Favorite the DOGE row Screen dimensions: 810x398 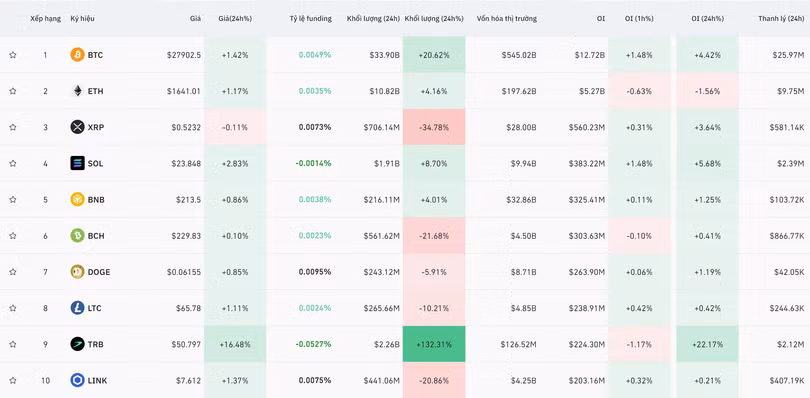click(13, 272)
